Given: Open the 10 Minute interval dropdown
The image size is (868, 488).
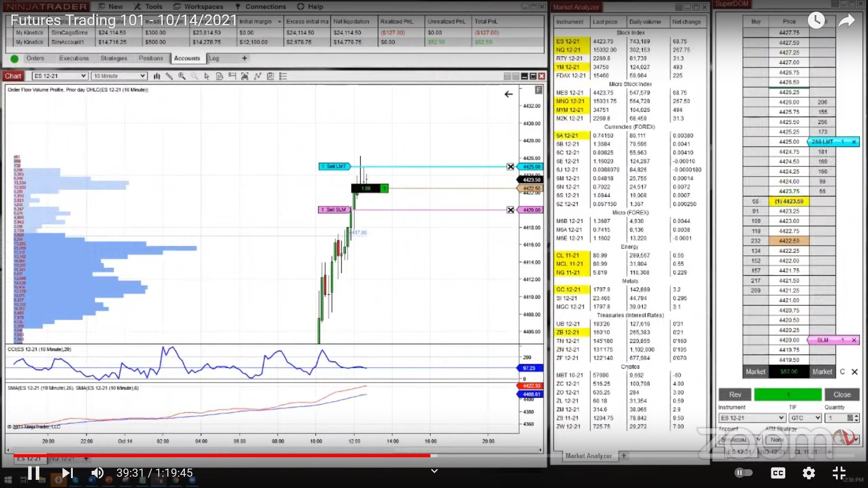Looking at the screenshot, I should pyautogui.click(x=142, y=76).
